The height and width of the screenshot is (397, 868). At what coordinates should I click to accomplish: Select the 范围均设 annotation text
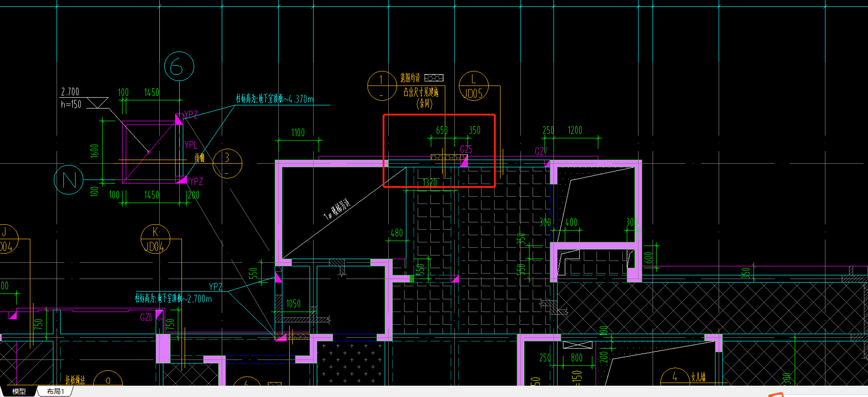coord(410,78)
